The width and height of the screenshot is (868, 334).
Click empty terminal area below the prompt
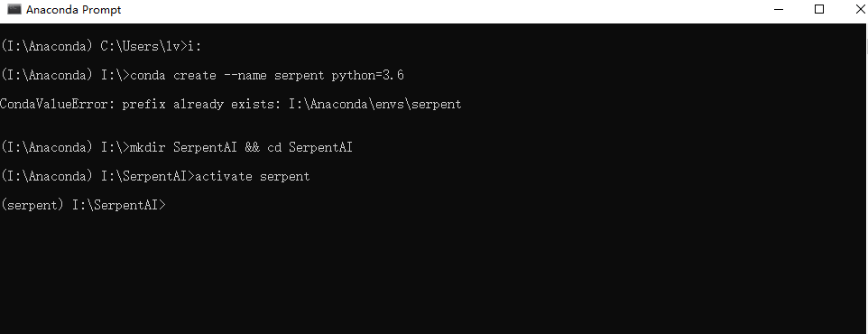[434, 272]
